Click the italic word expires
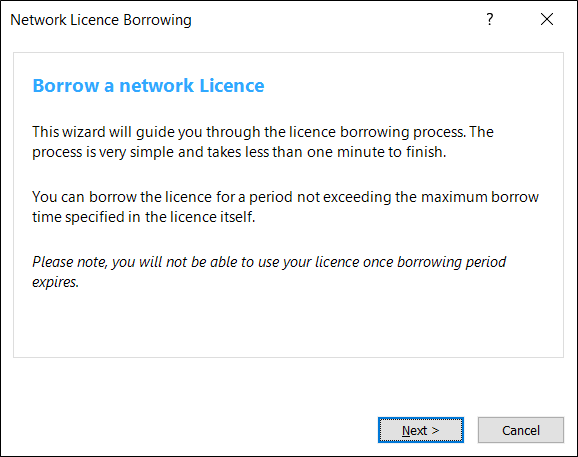 pyautogui.click(x=56, y=282)
